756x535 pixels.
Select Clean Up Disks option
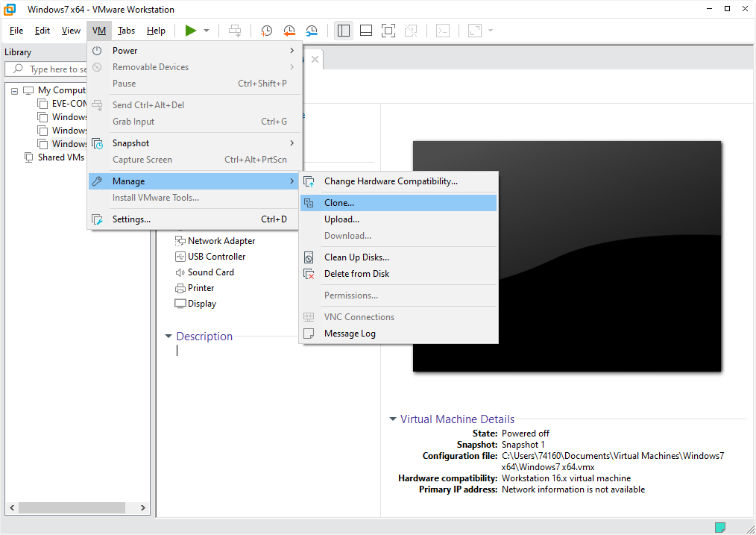pyautogui.click(x=398, y=257)
